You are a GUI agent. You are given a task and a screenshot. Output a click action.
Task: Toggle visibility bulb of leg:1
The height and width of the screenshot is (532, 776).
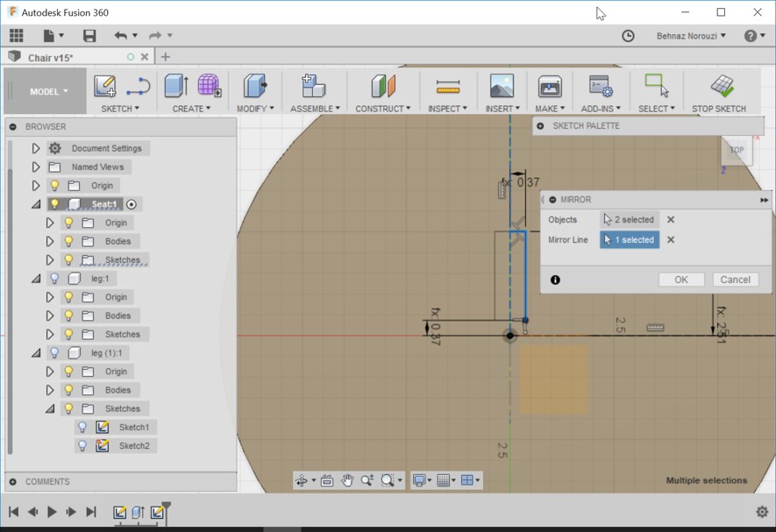tap(54, 279)
